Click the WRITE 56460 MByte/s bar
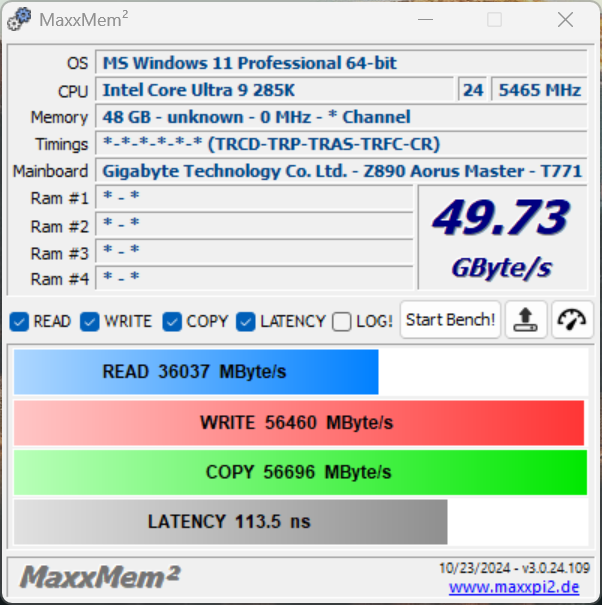 [299, 423]
